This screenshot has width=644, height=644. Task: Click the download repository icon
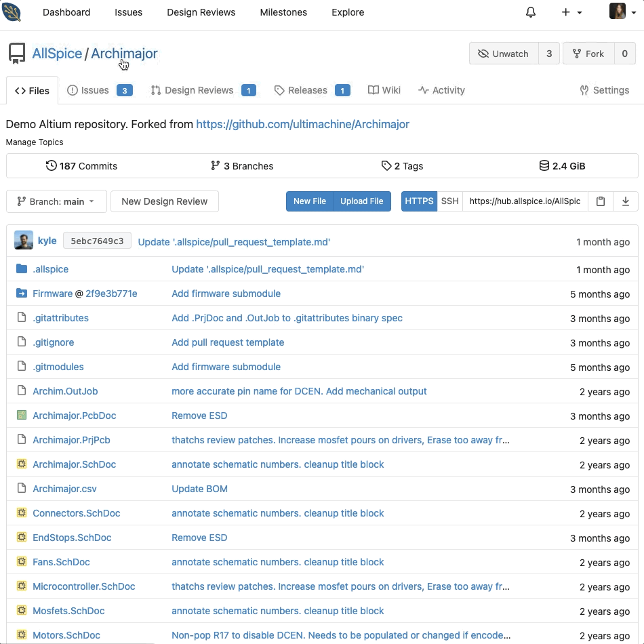tap(626, 201)
